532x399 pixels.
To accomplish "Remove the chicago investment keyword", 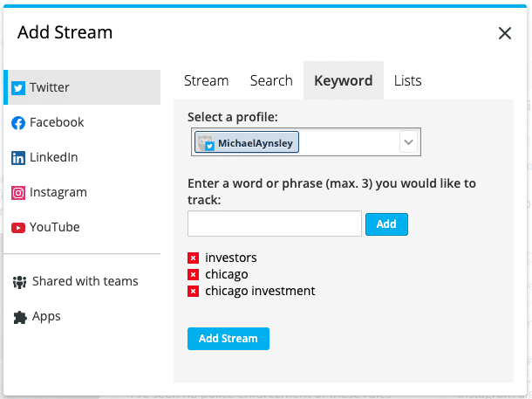I will pyautogui.click(x=193, y=291).
